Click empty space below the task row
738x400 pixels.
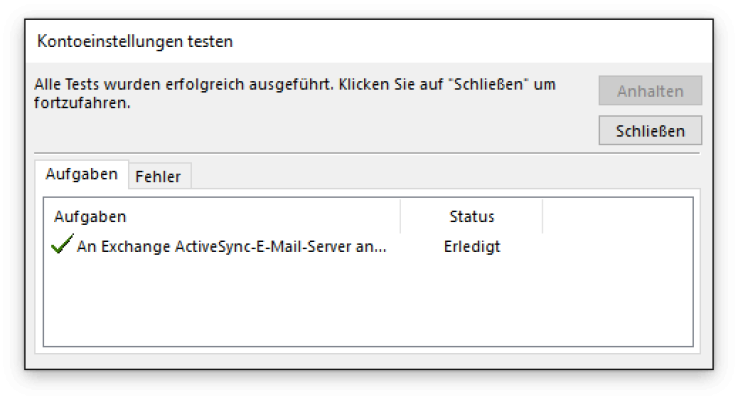[x=368, y=301]
